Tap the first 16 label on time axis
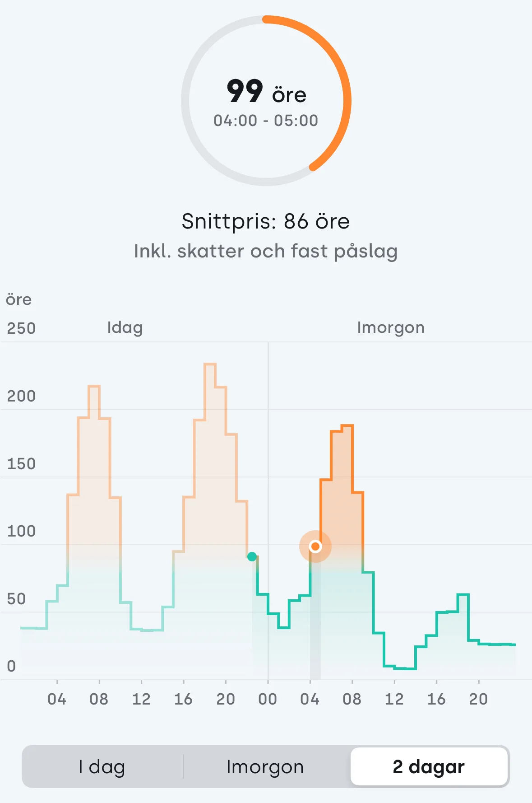The image size is (532, 803). (183, 699)
